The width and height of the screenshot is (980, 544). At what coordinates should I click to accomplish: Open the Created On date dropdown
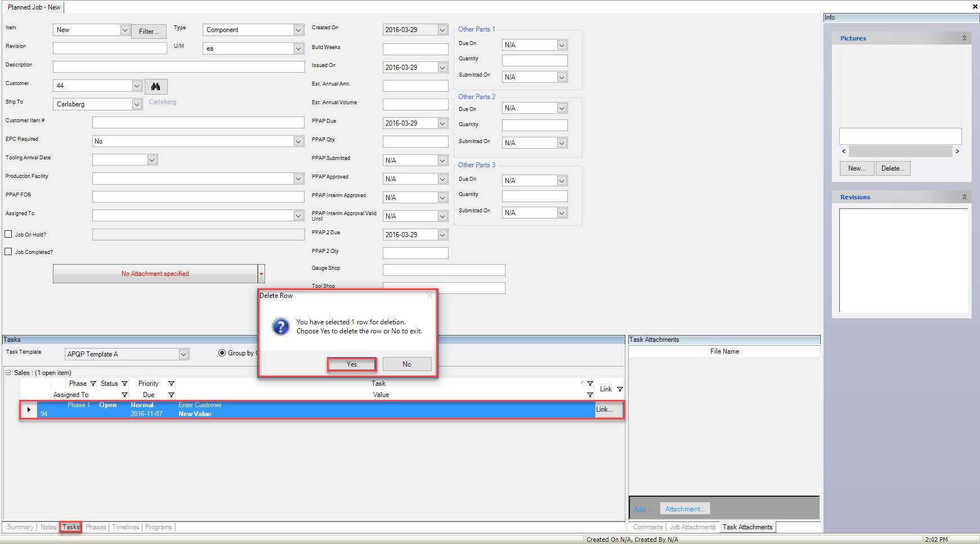click(x=442, y=30)
